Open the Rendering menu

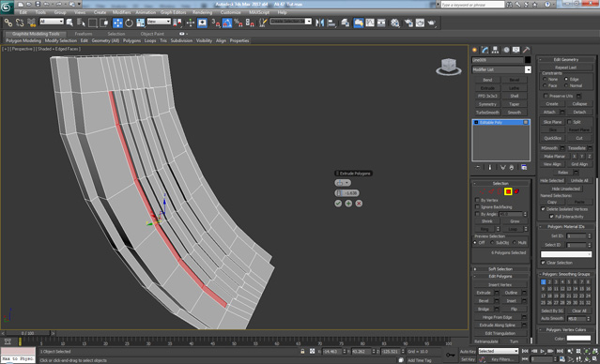tap(202, 12)
